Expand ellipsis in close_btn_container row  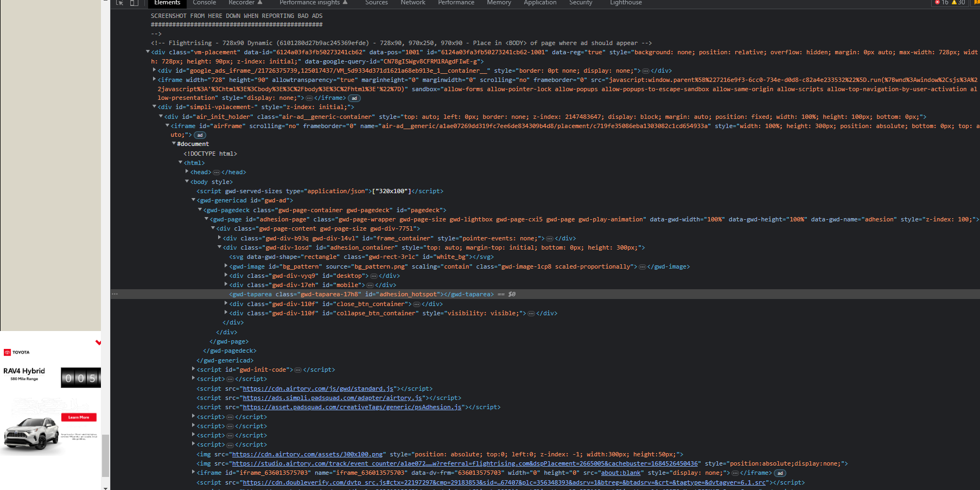pos(417,304)
